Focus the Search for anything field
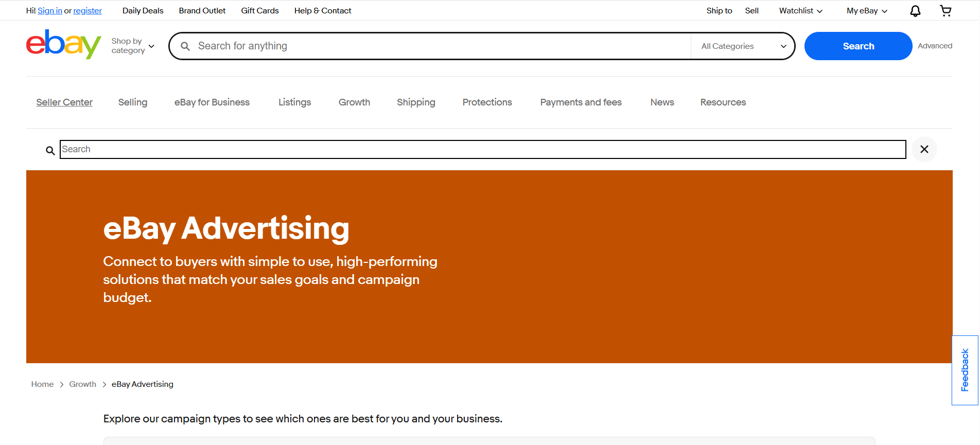The width and height of the screenshot is (980, 445). tap(443, 46)
